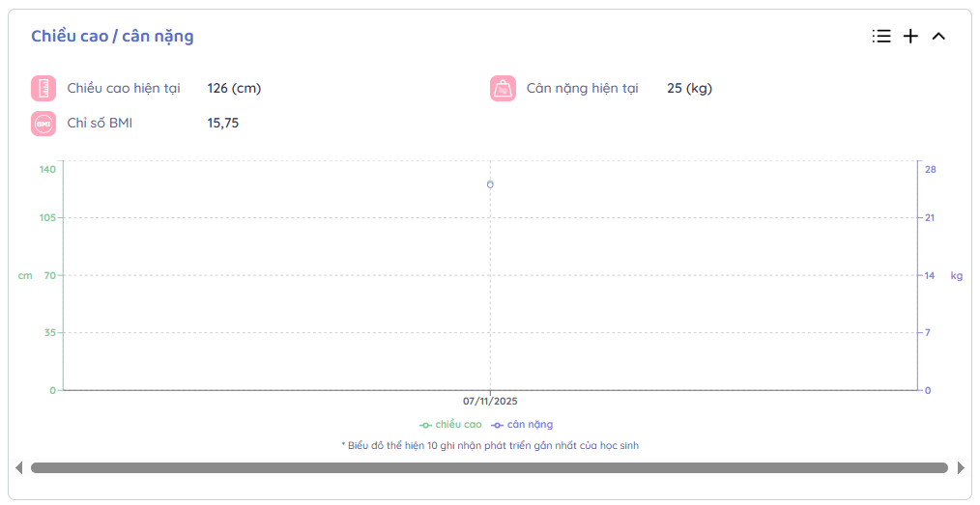Click the green cm axis unit label
Viewport: 980px width, 505px height.
25,276
